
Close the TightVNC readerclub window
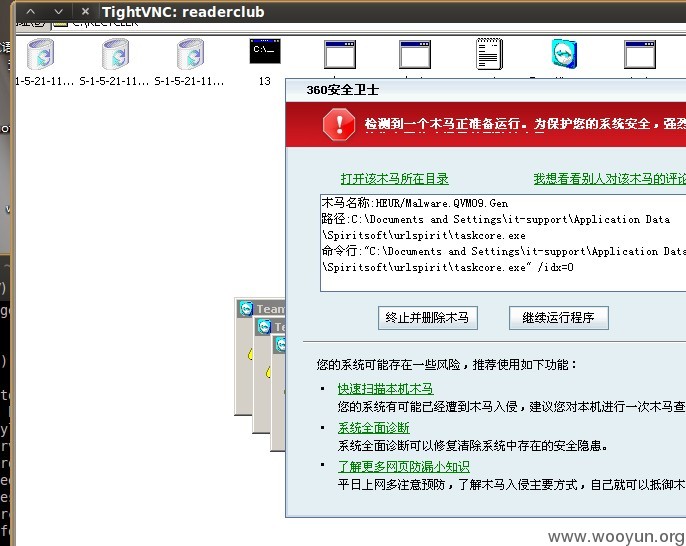pyautogui.click(x=85, y=11)
